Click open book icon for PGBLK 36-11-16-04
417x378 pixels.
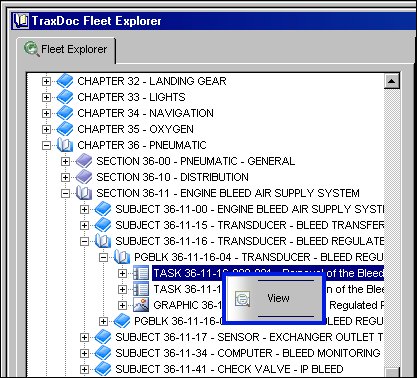pyautogui.click(x=122, y=257)
